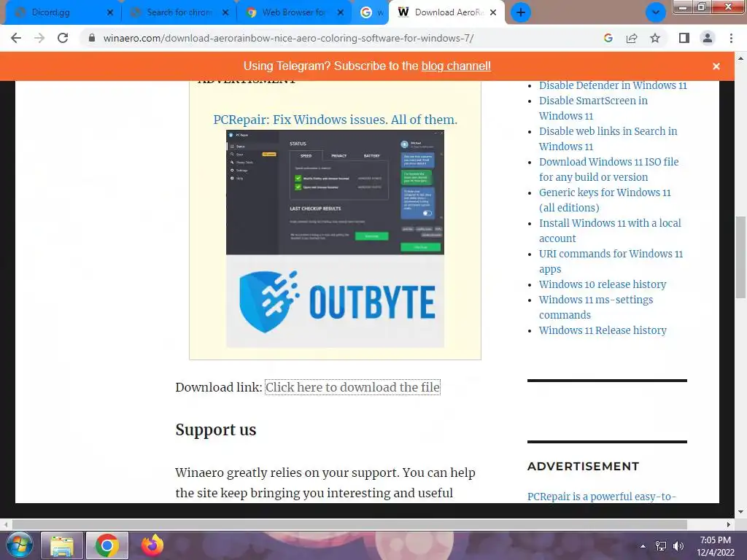Share this page via share icon
The width and height of the screenshot is (747, 560).
click(632, 38)
